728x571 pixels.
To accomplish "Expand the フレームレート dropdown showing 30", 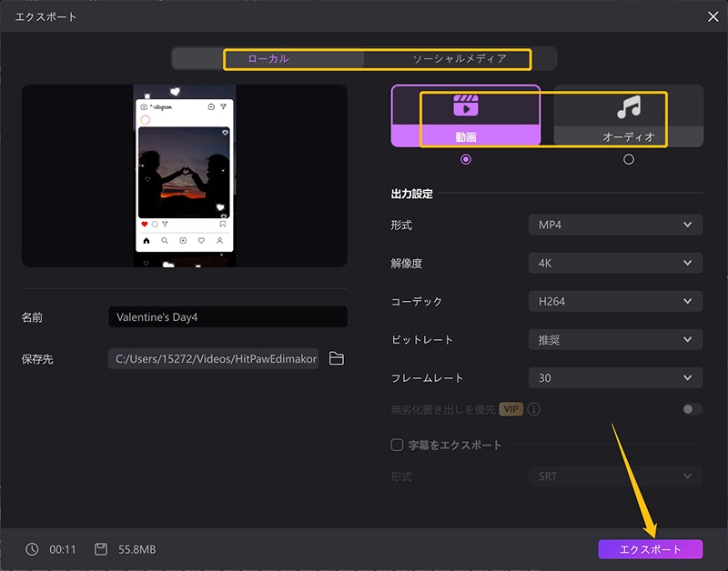I will (615, 377).
